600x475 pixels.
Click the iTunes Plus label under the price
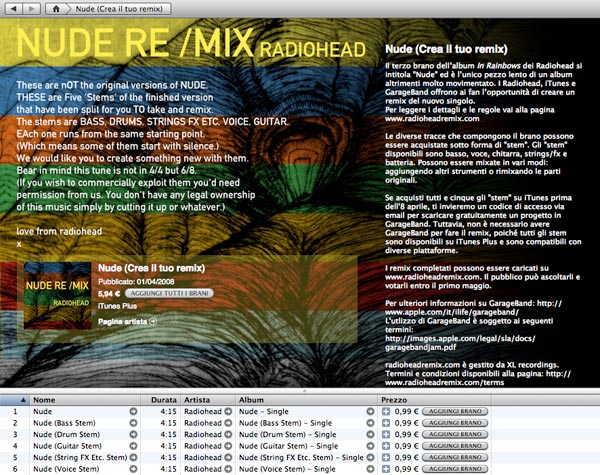117,306
